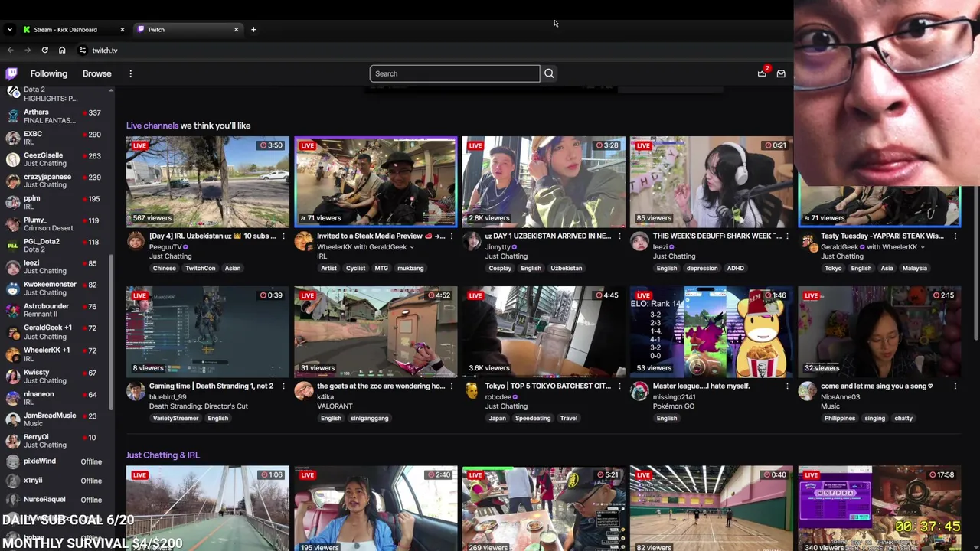Open the three-dot more menu beside Browse

130,73
